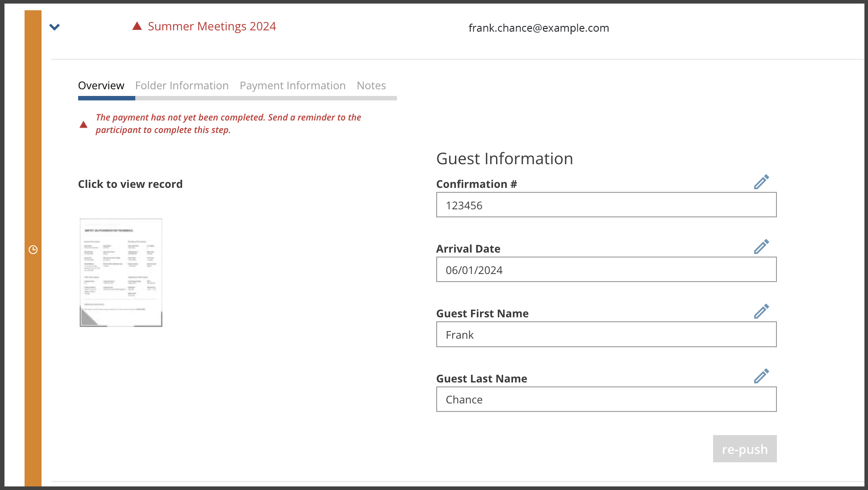Click the Guest First Name field showing Frank
Viewport: 868px width, 490px height.
(606, 334)
